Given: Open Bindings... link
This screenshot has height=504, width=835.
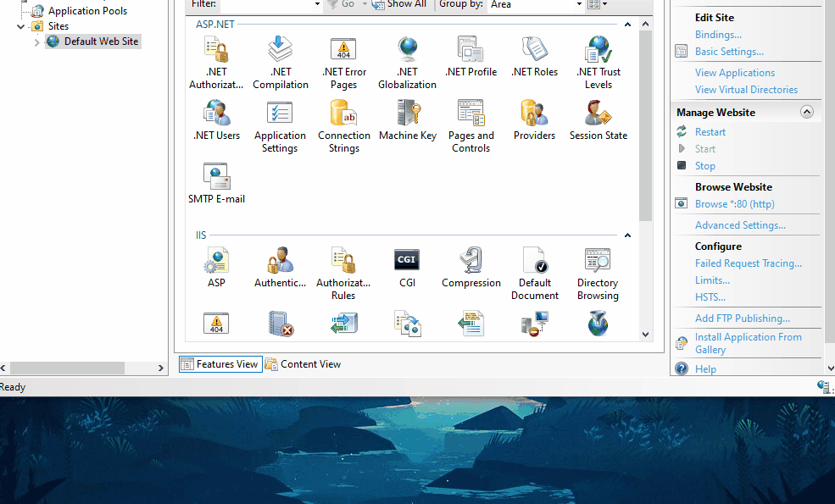Looking at the screenshot, I should (718, 35).
